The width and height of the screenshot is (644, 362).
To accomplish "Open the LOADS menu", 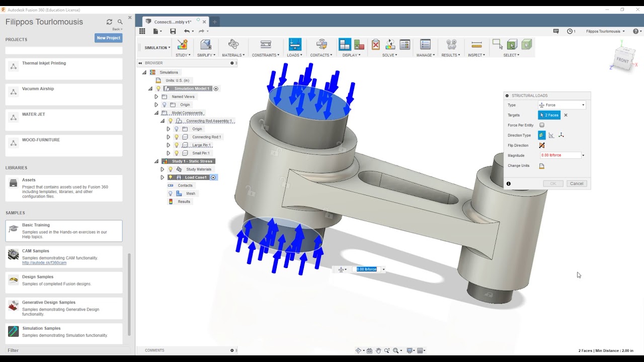I will pyautogui.click(x=294, y=55).
